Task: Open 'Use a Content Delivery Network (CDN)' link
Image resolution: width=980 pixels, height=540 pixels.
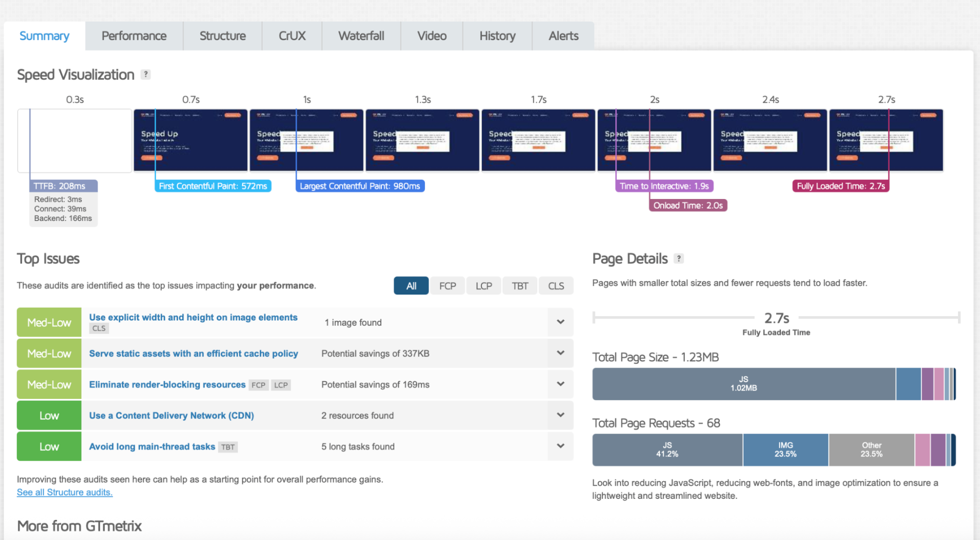Action: coord(172,416)
